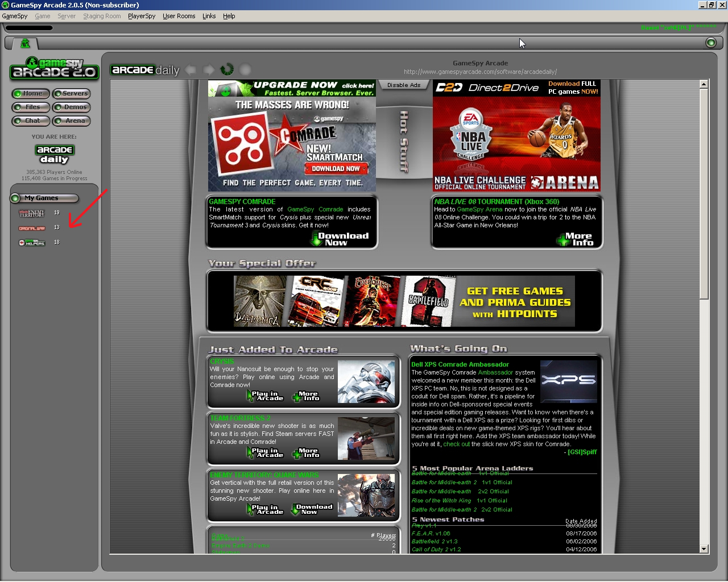
Task: Click More Info for Crysis
Action: point(306,396)
